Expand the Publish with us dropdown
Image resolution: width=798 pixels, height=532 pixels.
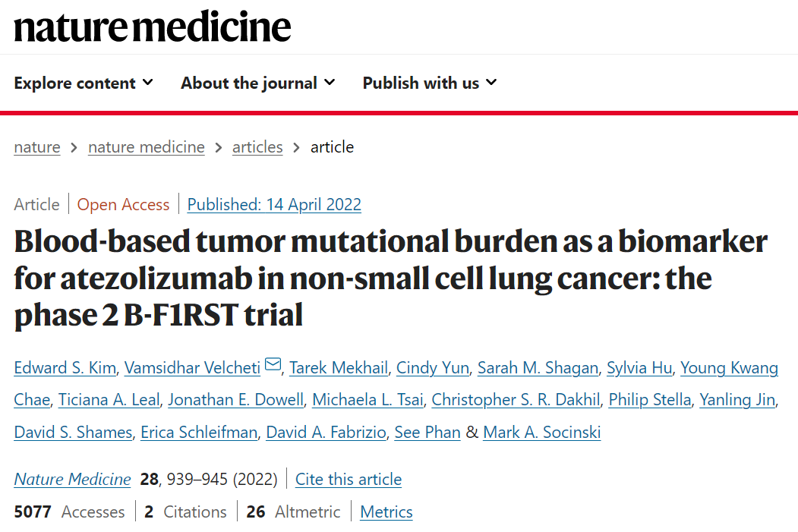(x=430, y=83)
